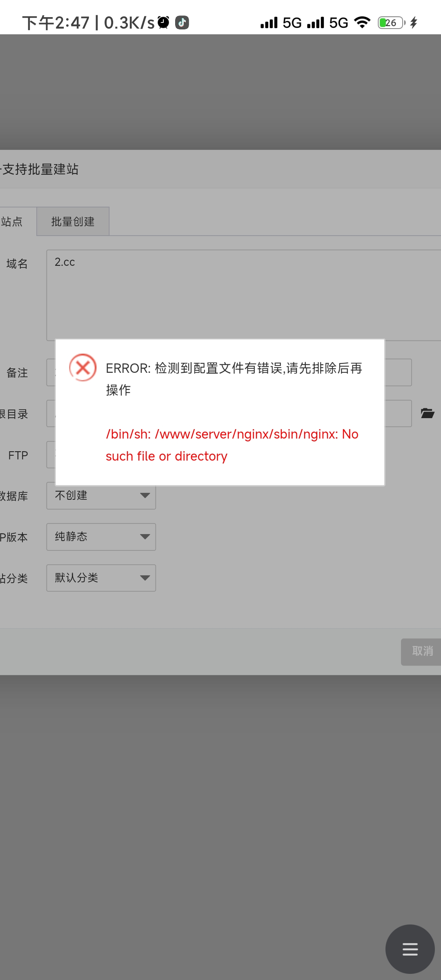Click the 根目录 path input field

tap(229, 413)
